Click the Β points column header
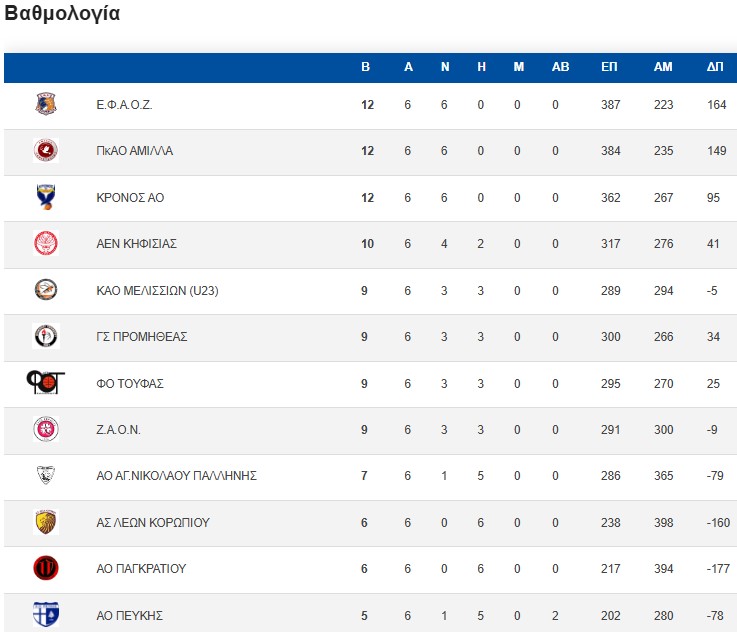The height and width of the screenshot is (632, 737). click(366, 67)
